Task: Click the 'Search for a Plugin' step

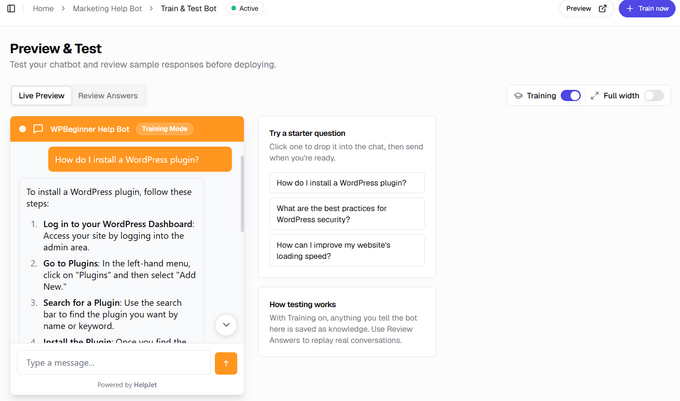Action: [x=82, y=303]
